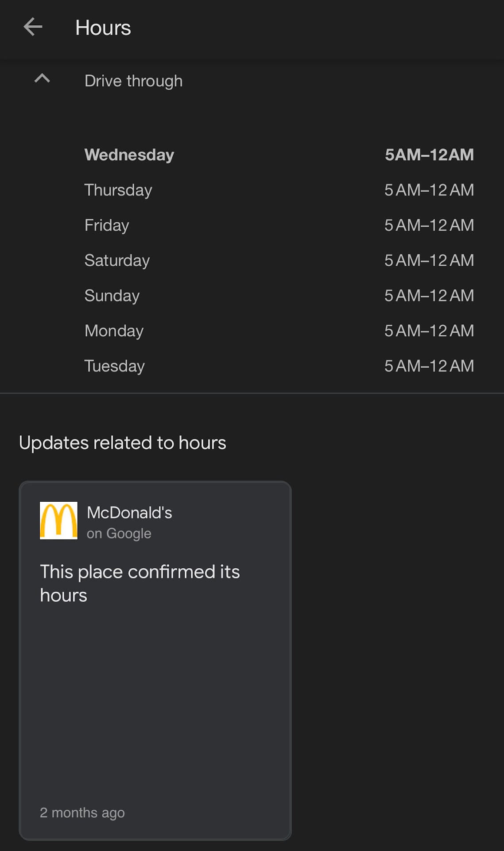Tap the hours value beside Sunday
504x851 pixels.
coord(429,296)
